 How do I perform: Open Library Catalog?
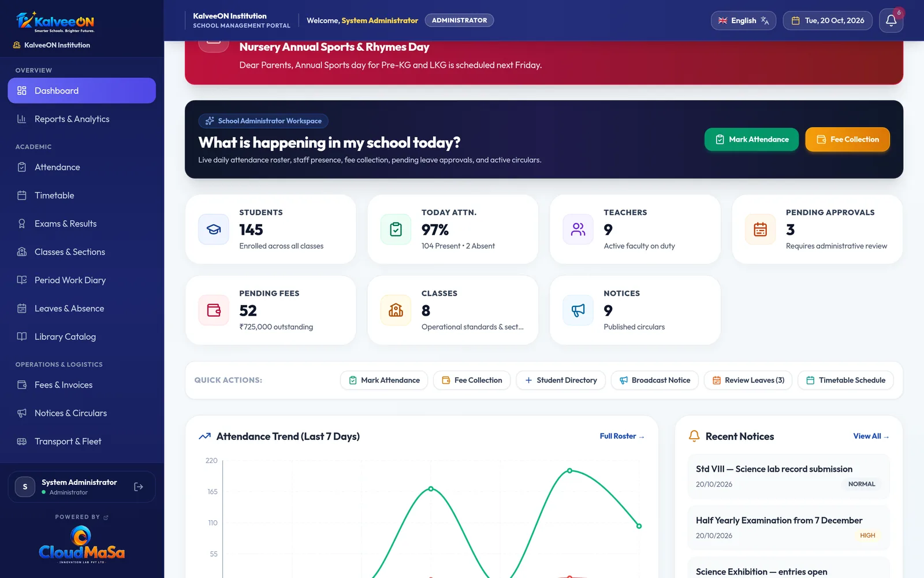coord(81,337)
